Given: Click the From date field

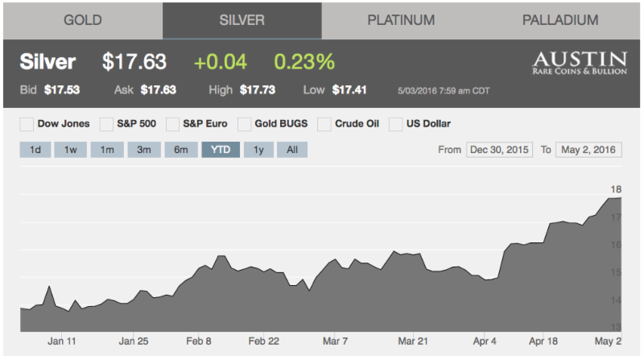Looking at the screenshot, I should tap(499, 150).
